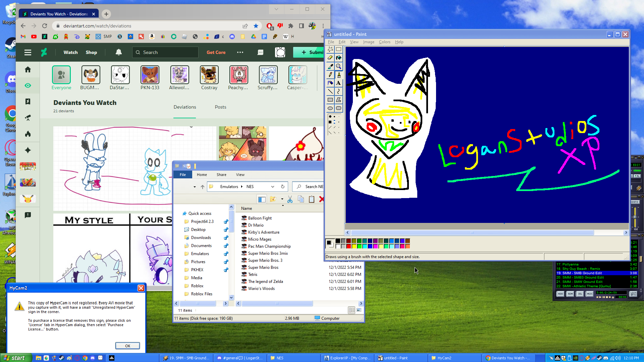
Task: Pick magenta color swatch in Paint palette
Action: pos(375,246)
